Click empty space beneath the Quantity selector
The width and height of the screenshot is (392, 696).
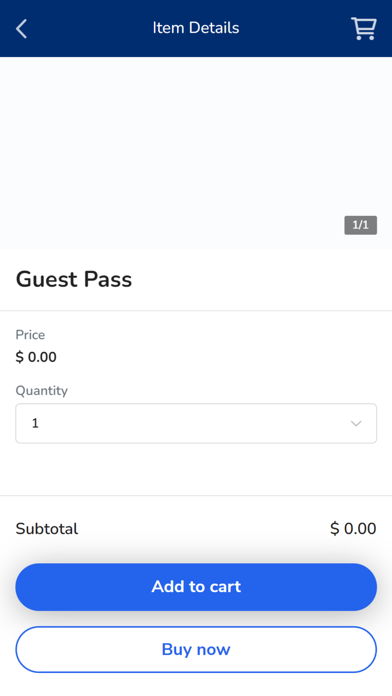coord(196,469)
